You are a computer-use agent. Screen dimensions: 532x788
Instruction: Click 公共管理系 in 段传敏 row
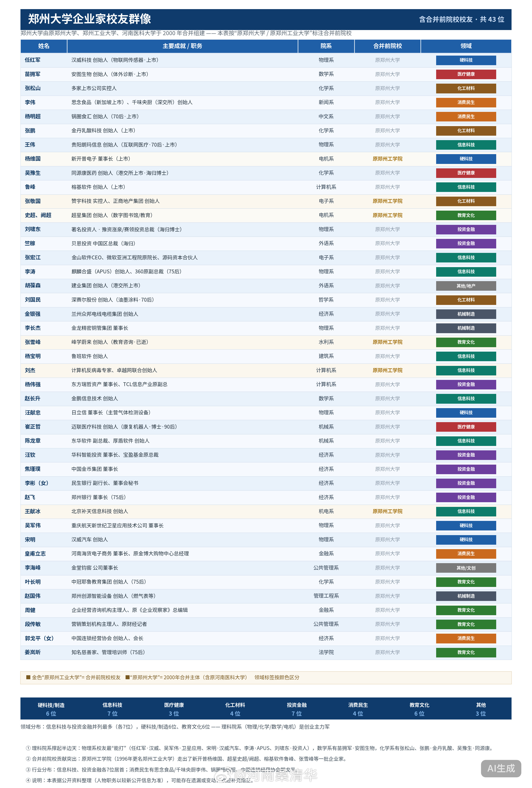[326, 624]
